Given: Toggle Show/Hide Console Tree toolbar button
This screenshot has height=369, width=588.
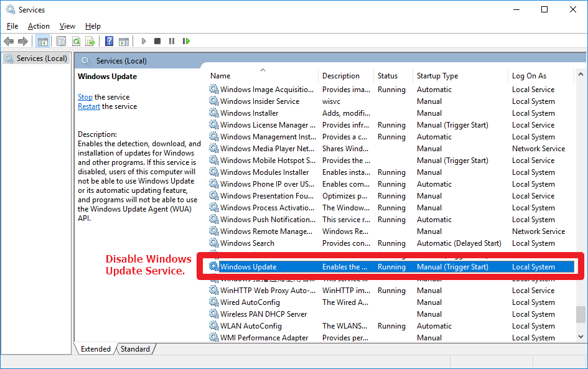Looking at the screenshot, I should 43,42.
